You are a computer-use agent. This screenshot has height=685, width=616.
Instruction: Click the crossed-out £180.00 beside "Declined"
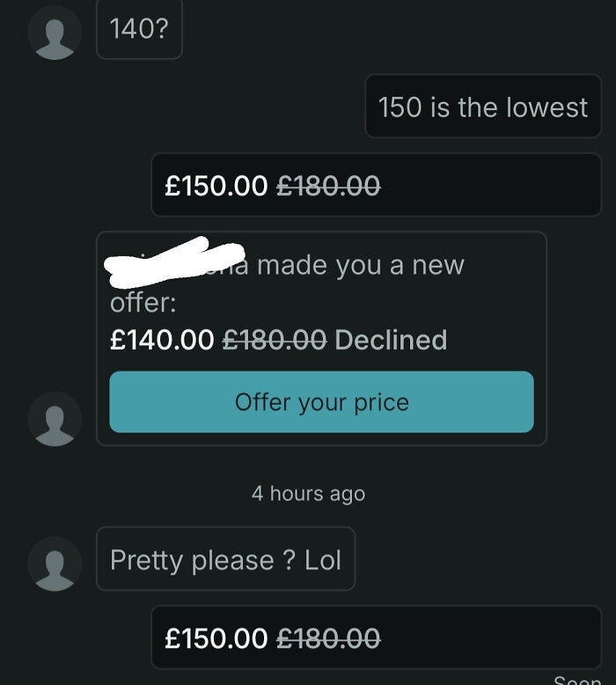pos(274,340)
